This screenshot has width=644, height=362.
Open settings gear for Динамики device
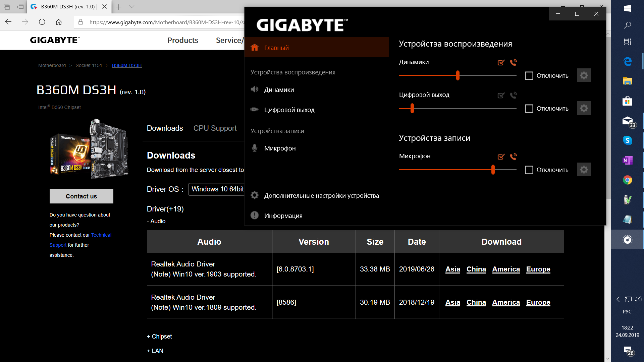(x=584, y=75)
